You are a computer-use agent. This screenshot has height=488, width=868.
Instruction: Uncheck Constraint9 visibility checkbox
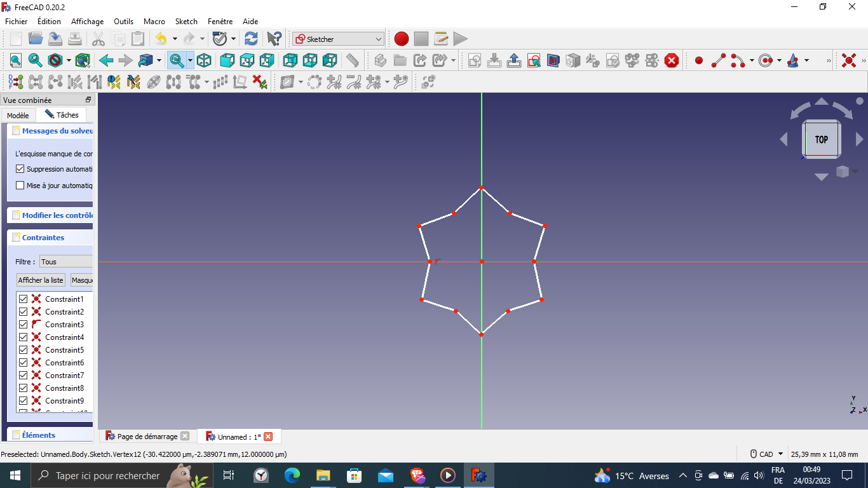click(24, 400)
